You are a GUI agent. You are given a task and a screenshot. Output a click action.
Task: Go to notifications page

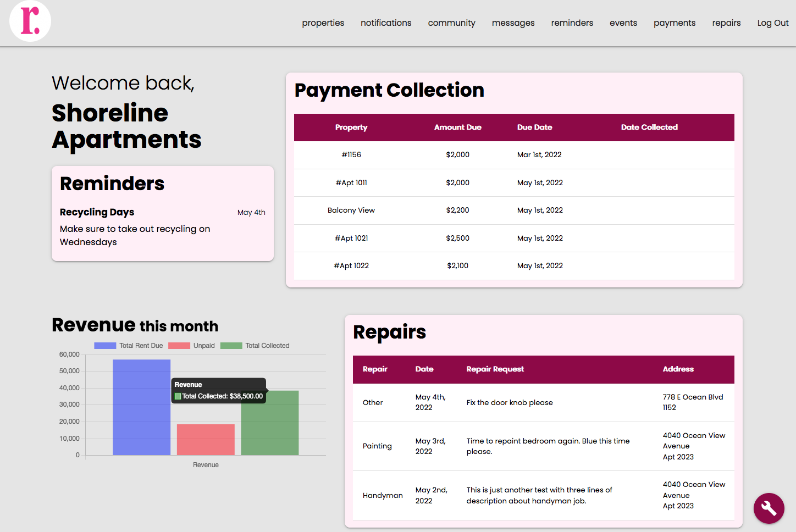point(386,23)
